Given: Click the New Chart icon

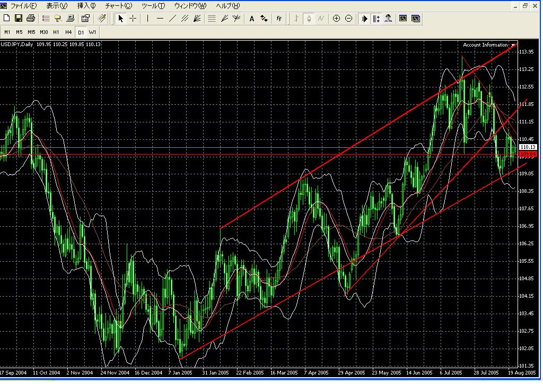Looking at the screenshot, I should click(7, 19).
